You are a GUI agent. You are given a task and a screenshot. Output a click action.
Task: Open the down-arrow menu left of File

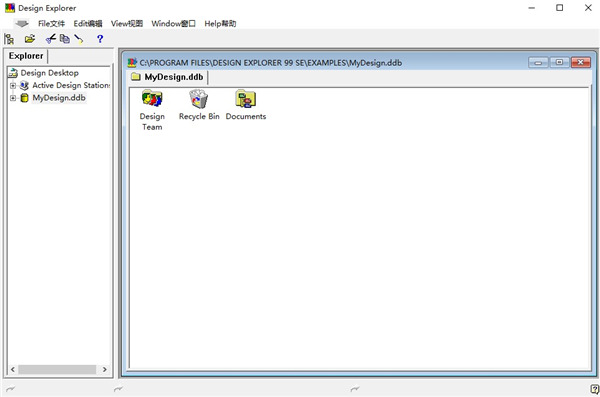[21, 24]
